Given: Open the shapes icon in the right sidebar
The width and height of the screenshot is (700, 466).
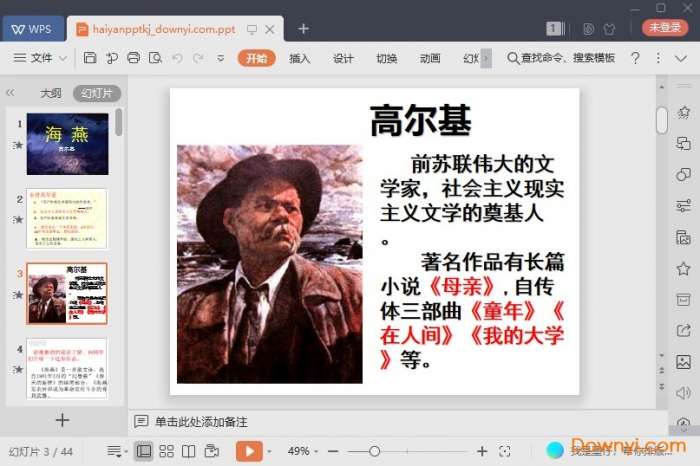Looking at the screenshot, I should tap(683, 174).
